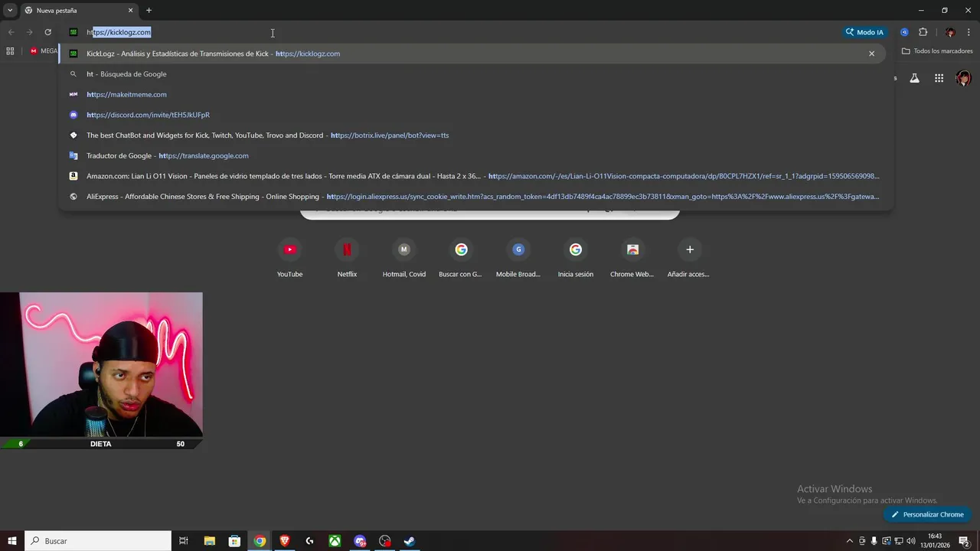The width and height of the screenshot is (980, 551).
Task: Open Chrome profile avatar in toolbar
Action: coord(950,32)
